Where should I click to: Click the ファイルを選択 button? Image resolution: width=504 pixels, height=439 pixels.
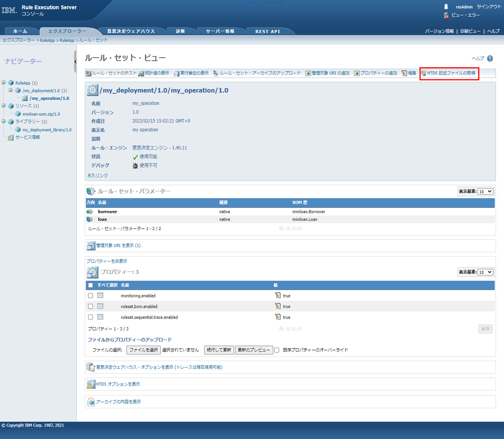(144, 350)
